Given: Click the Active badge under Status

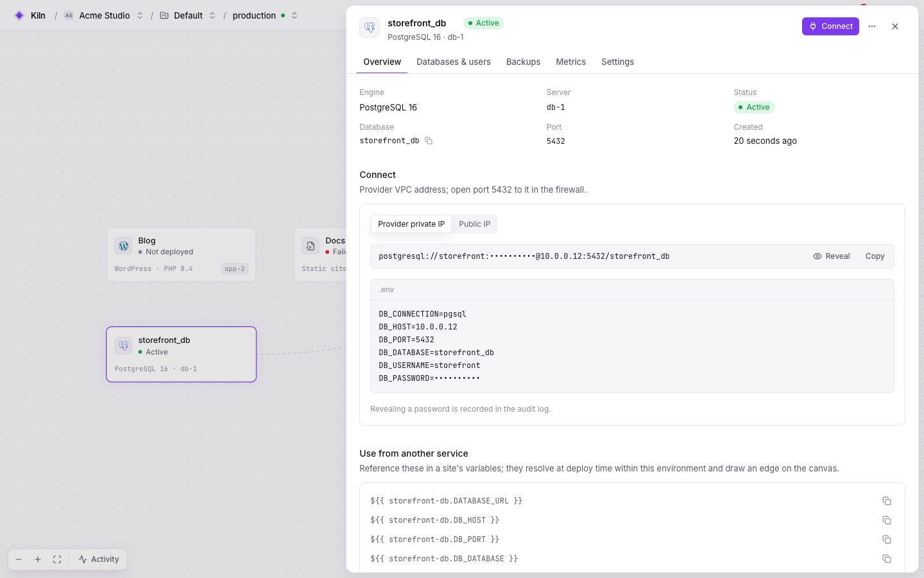Looking at the screenshot, I should click(754, 107).
